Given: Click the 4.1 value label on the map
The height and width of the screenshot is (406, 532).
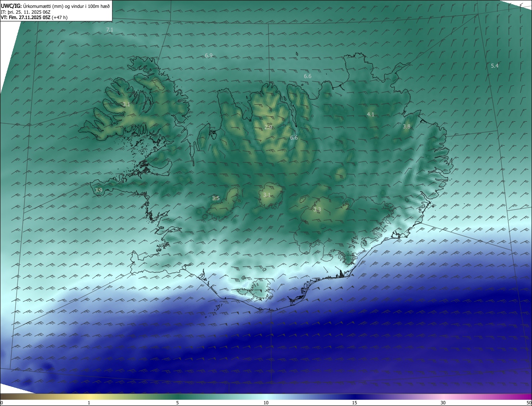Looking at the screenshot, I should click(x=371, y=115).
